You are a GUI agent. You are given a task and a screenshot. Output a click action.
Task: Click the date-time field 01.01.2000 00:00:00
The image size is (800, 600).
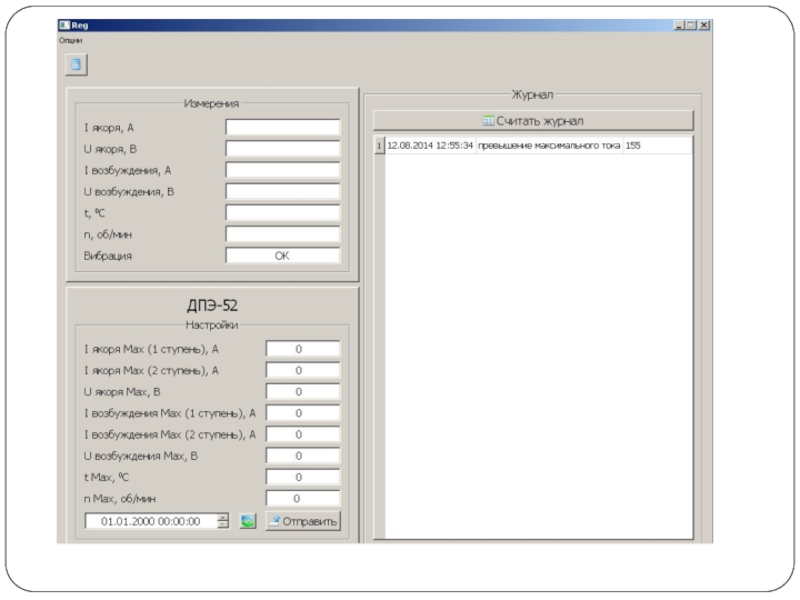(x=151, y=521)
